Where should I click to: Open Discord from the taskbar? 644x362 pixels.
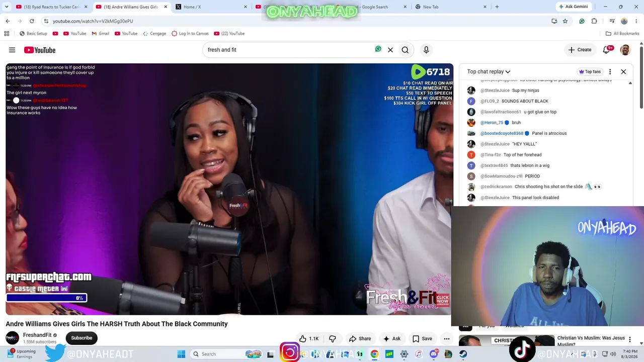[x=433, y=354]
